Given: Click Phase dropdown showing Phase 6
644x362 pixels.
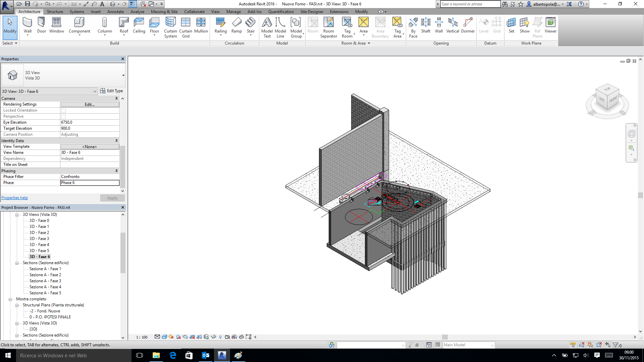Looking at the screenshot, I should (89, 183).
